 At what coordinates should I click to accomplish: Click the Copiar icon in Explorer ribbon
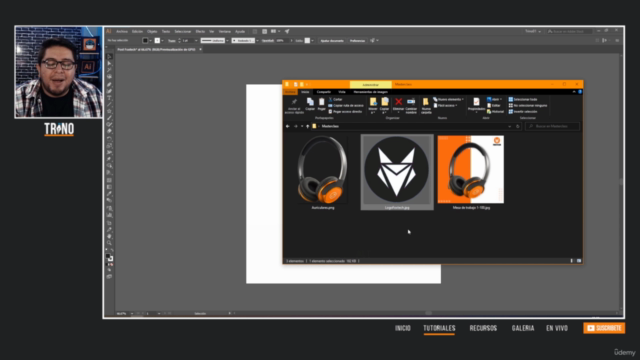(310, 102)
